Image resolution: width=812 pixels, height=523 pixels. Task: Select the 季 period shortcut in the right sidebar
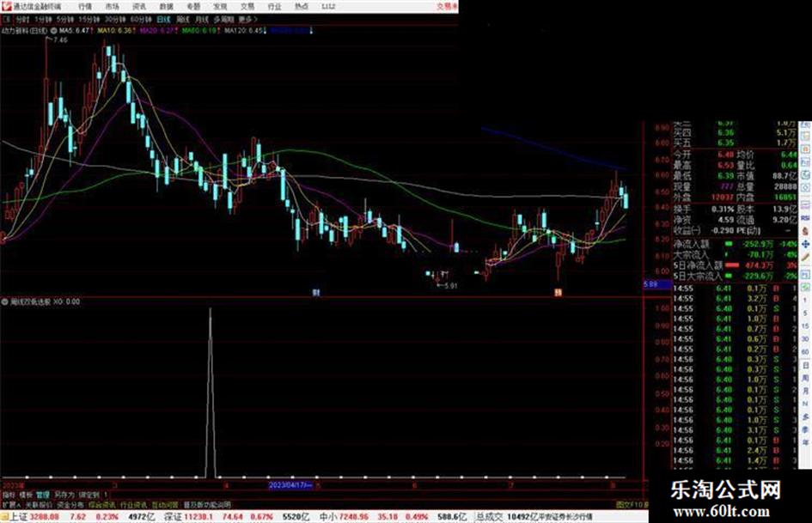tap(805, 429)
